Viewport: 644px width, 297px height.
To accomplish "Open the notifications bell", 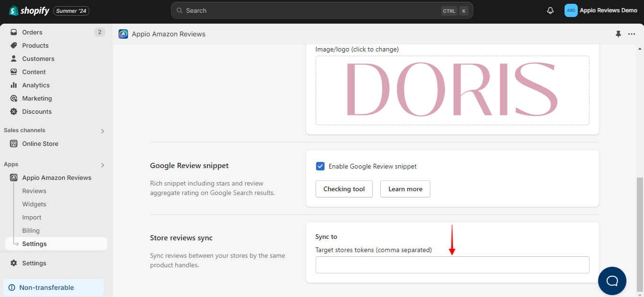I will click(550, 10).
